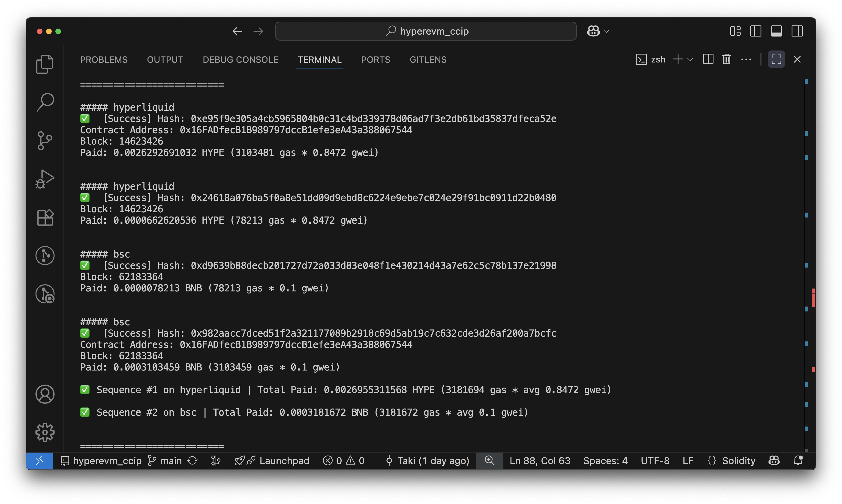Open the Copilot chat dropdown chevron
This screenshot has height=504, width=842.
click(x=606, y=31)
